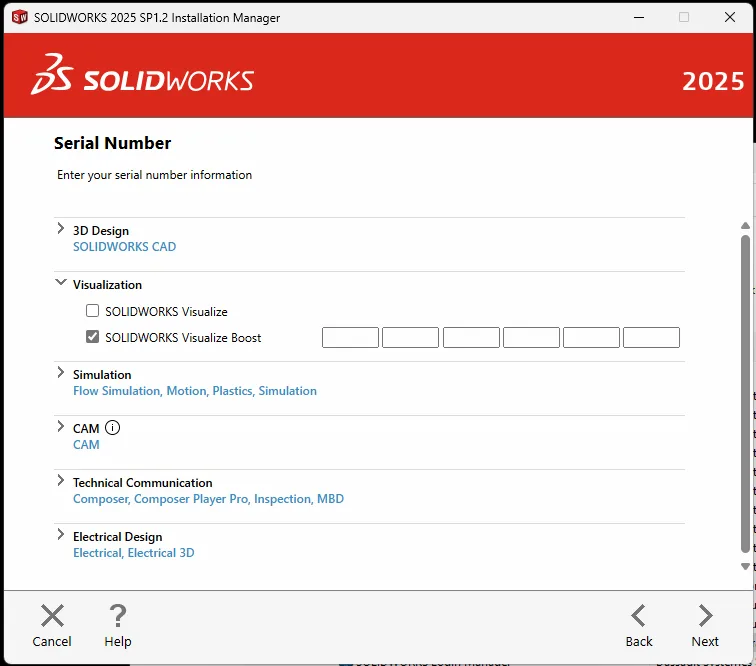Click second Visualize Boost serial field

[x=410, y=338]
